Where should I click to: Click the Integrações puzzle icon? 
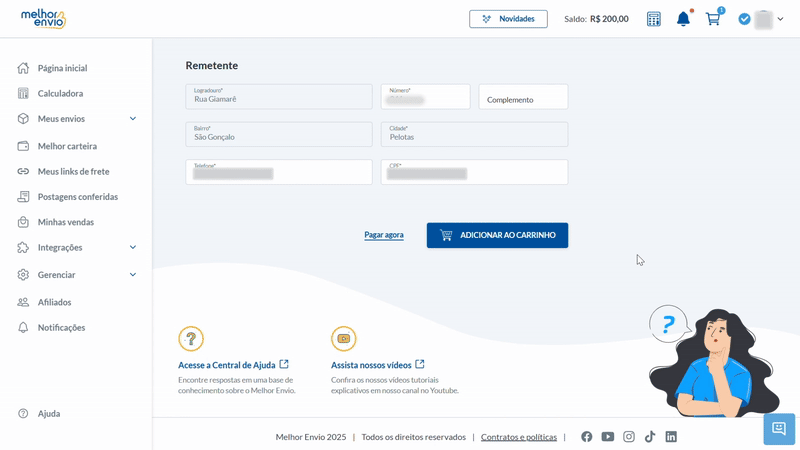coord(23,247)
